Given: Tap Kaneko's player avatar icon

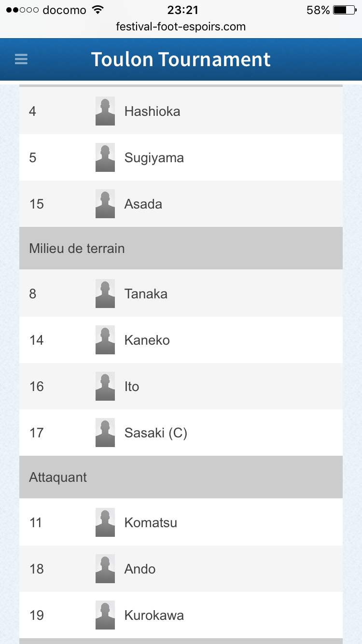Looking at the screenshot, I should tap(105, 340).
